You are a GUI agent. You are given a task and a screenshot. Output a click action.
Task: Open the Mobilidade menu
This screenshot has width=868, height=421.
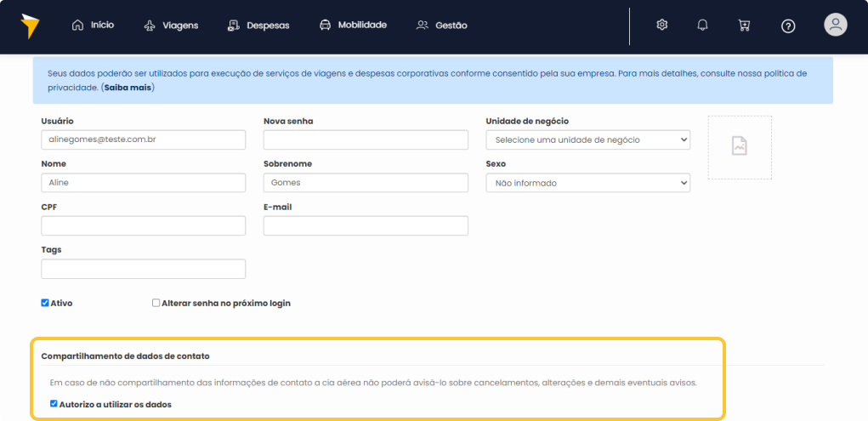[x=353, y=26]
